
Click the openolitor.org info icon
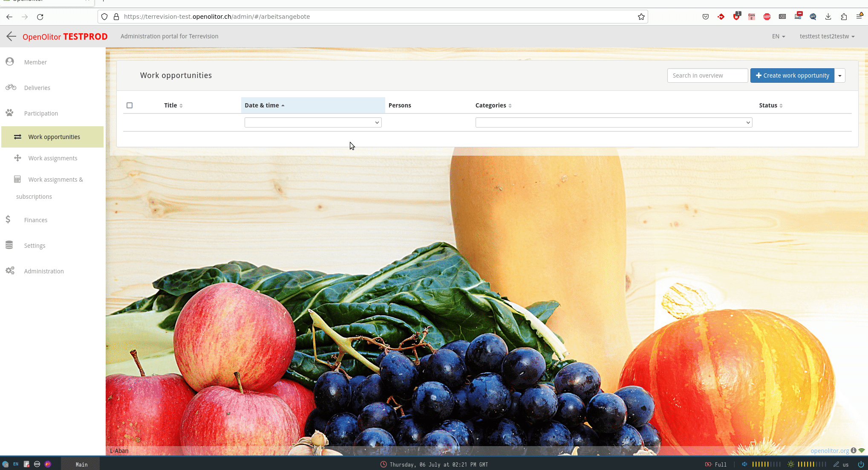tap(854, 450)
